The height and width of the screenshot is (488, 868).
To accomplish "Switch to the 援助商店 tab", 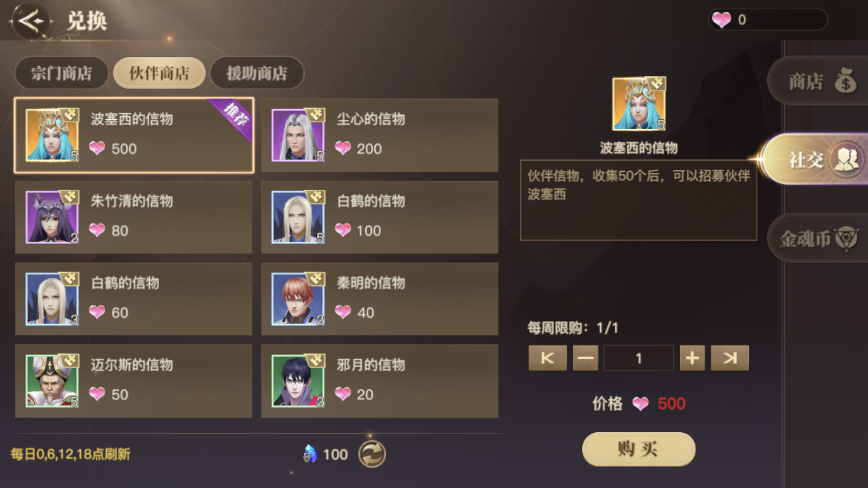I will (257, 73).
